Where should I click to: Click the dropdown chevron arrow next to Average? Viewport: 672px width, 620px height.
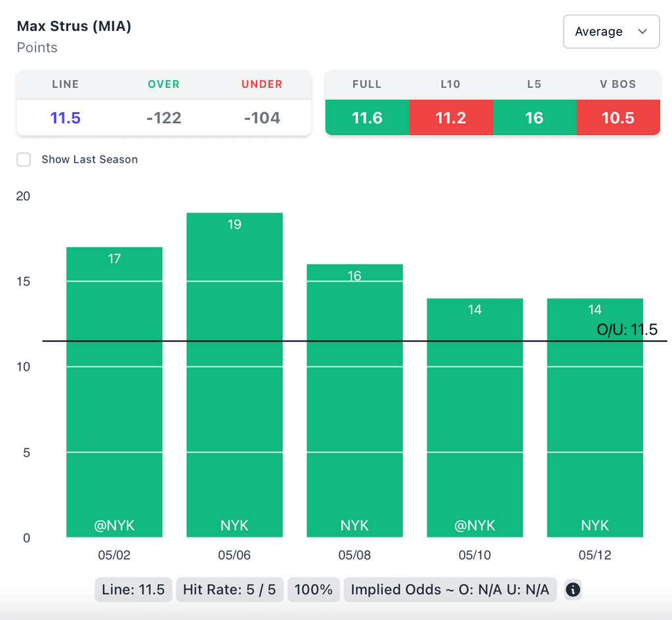(642, 31)
